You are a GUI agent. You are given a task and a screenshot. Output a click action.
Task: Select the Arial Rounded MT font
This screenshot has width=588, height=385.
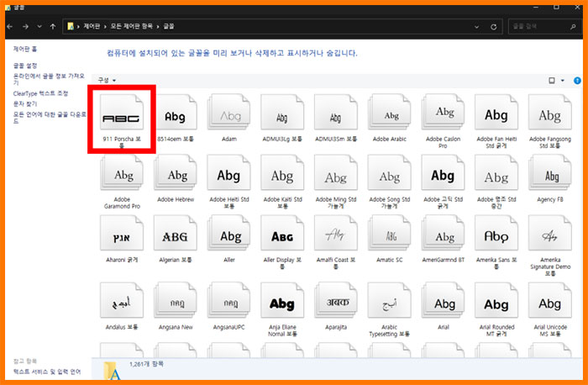pos(496,301)
